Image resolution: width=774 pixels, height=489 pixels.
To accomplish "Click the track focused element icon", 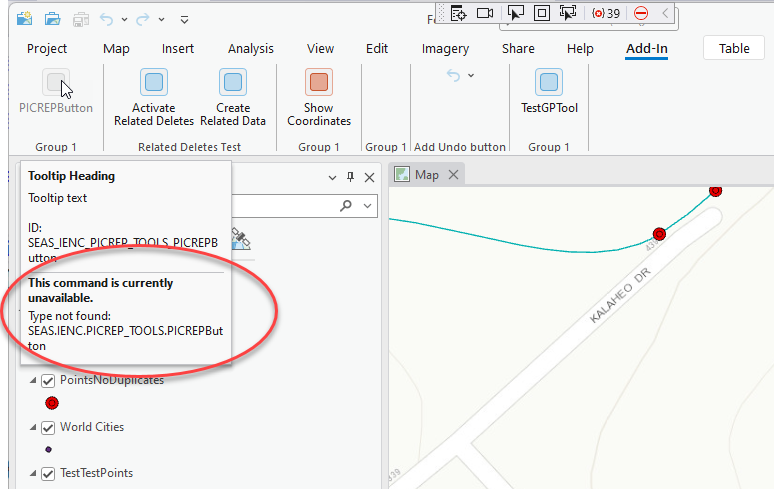I will point(568,13).
